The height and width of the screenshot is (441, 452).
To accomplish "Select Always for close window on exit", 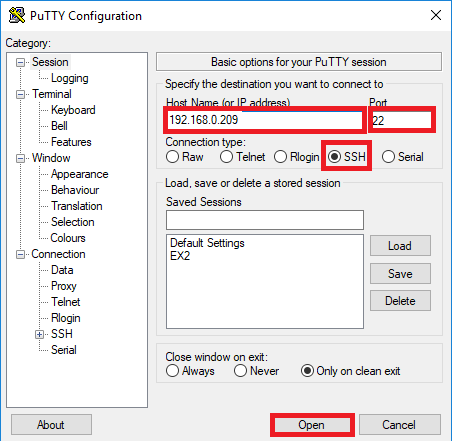I will coord(190,371).
